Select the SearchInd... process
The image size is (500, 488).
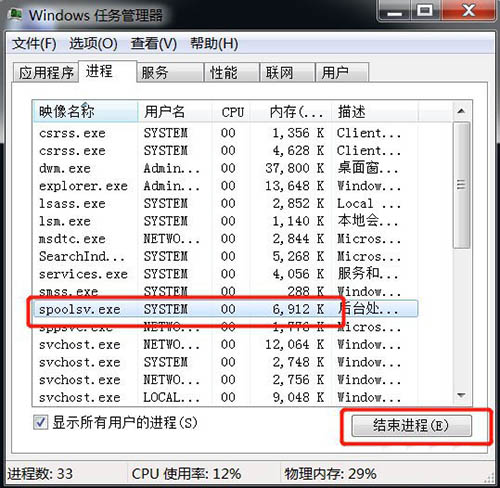(225, 256)
